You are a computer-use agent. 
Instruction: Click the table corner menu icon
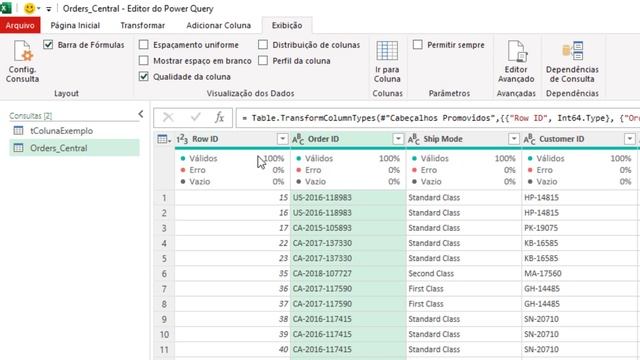(x=164, y=139)
